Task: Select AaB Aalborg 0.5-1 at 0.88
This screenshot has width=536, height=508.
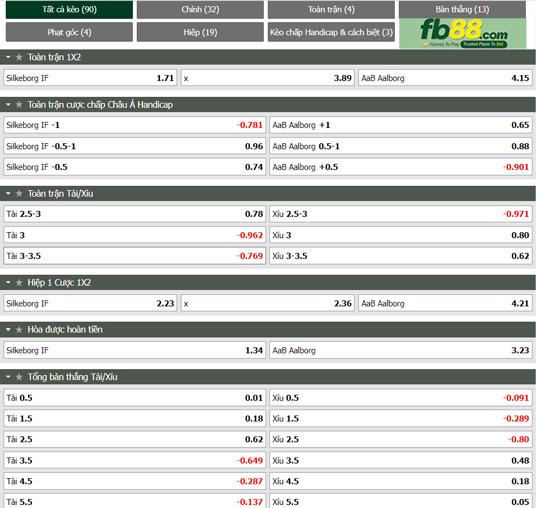Action: (401, 146)
